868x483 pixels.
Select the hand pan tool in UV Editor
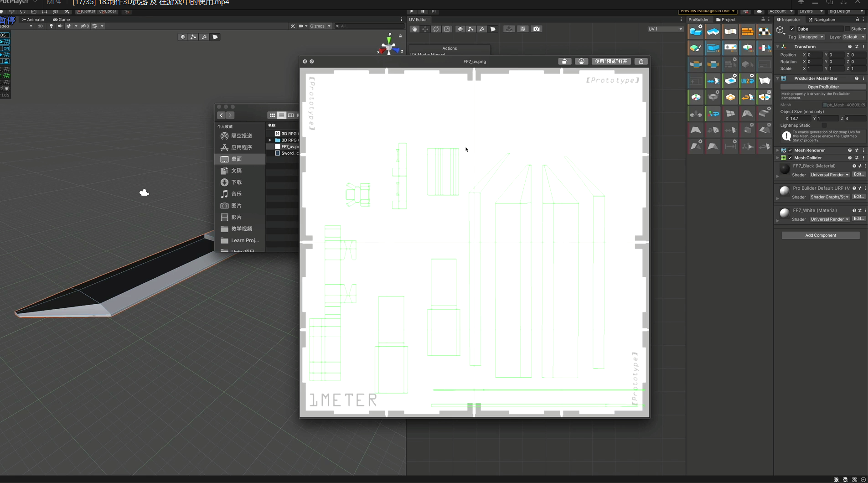(414, 29)
